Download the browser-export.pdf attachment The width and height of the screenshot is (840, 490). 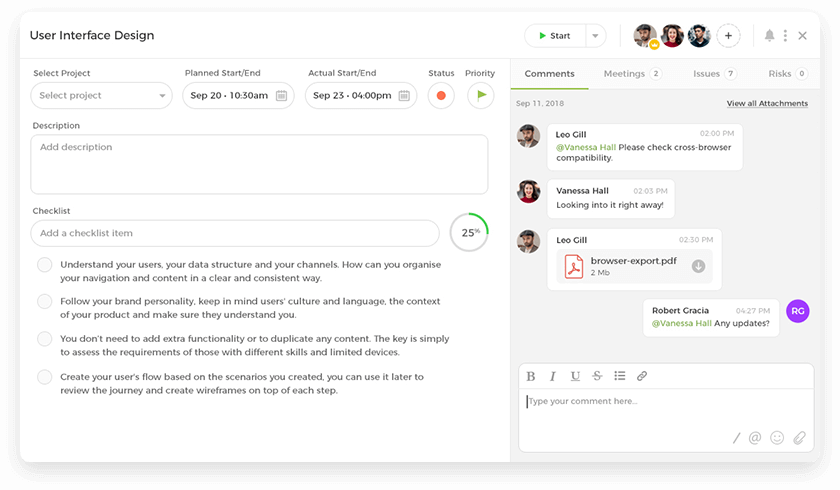coord(699,266)
